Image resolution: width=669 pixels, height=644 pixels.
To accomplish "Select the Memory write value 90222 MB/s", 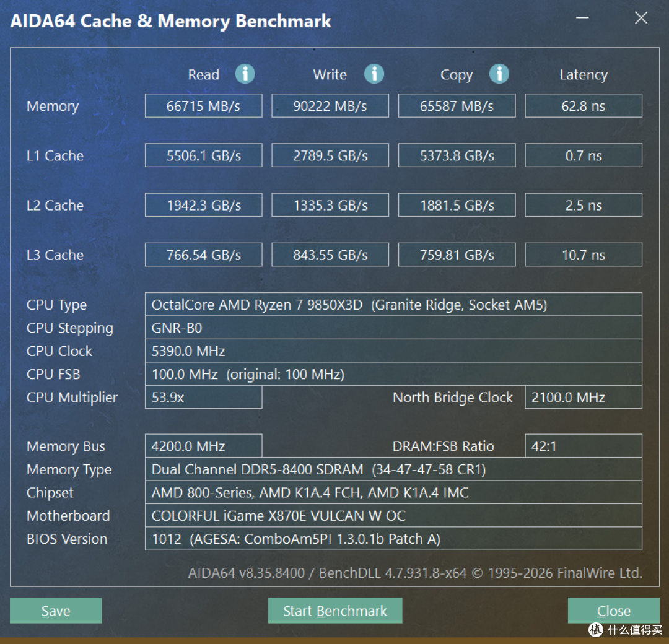I will pos(330,106).
